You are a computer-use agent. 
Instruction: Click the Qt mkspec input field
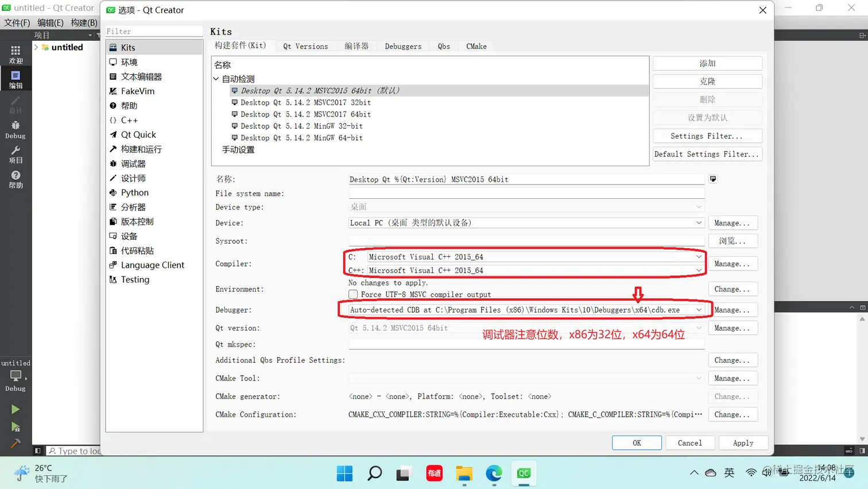[526, 344]
